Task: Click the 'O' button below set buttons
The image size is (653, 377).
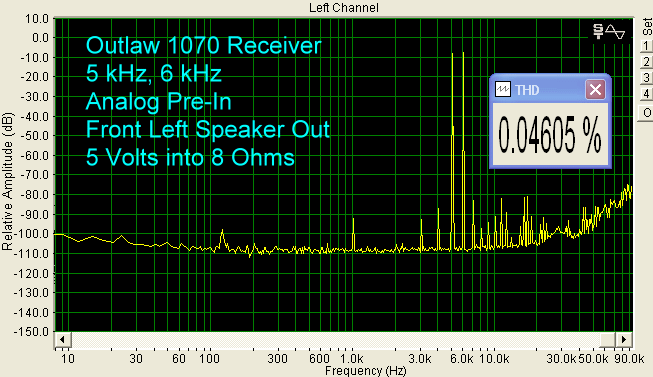Action: (646, 113)
